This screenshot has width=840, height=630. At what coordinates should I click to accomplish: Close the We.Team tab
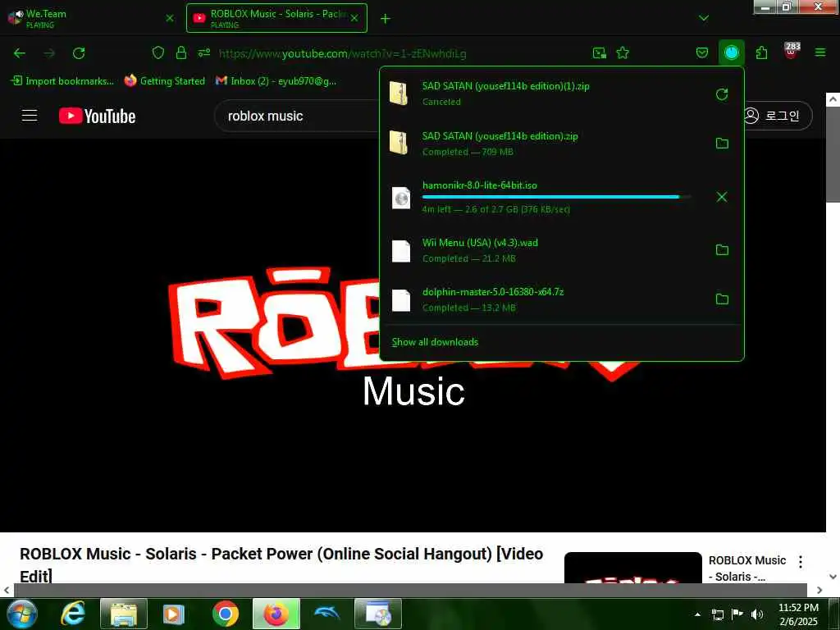point(170,18)
